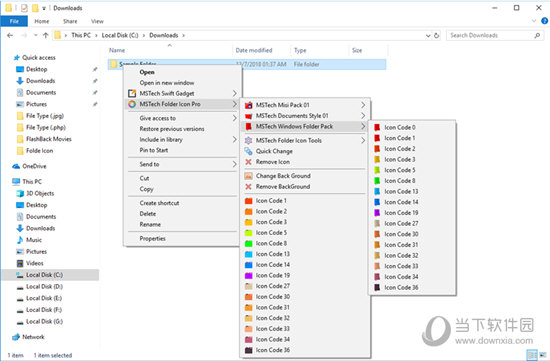The width and height of the screenshot is (550, 361).
Task: Expand the Give access to submenu arrow
Action: tap(234, 118)
